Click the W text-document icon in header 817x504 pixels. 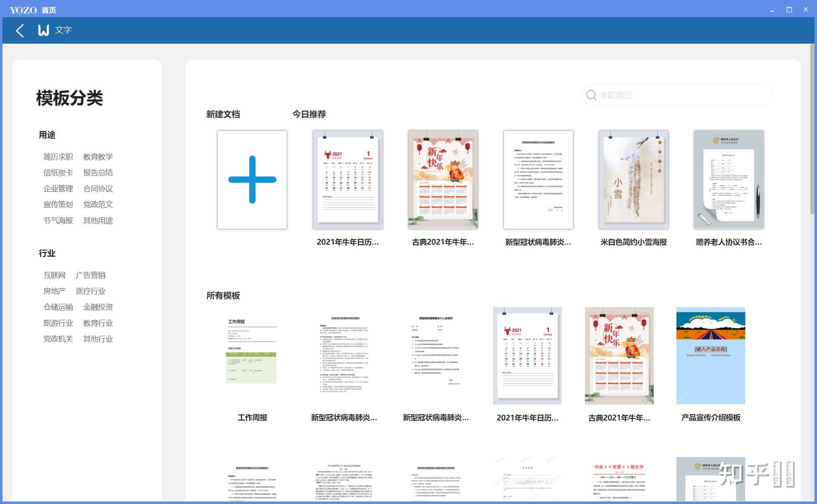(x=44, y=30)
